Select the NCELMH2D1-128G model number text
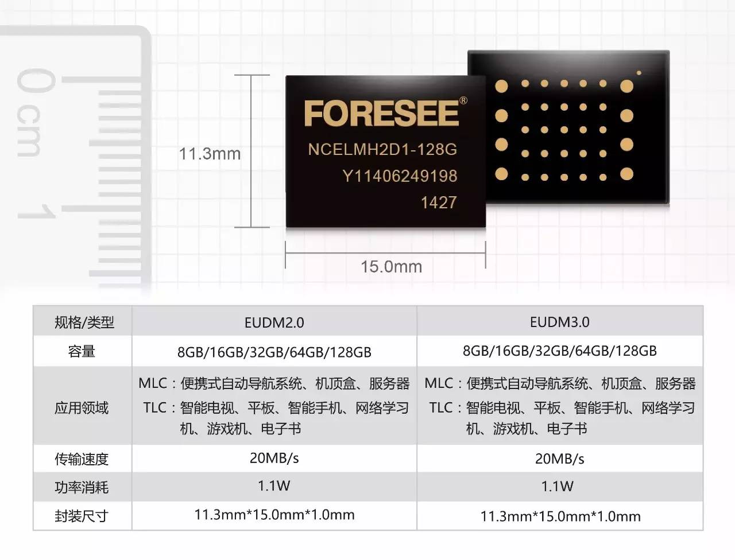The image size is (735, 560). pos(382,150)
